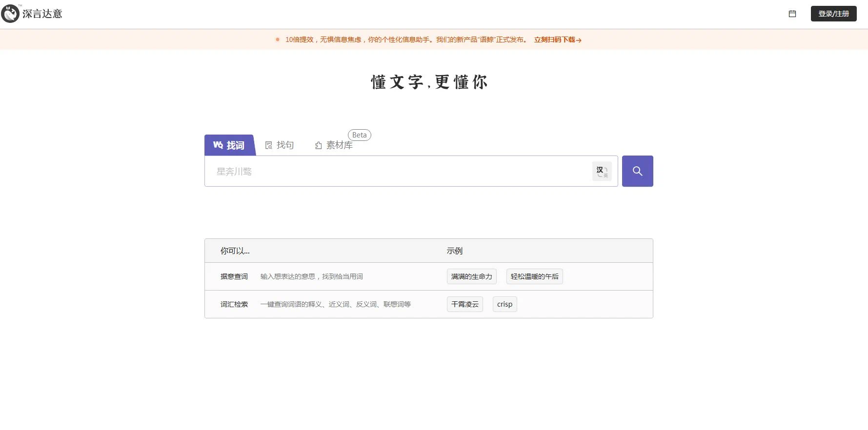The width and height of the screenshot is (868, 430).
Task: Click the purple search magnifier button
Action: tap(637, 171)
